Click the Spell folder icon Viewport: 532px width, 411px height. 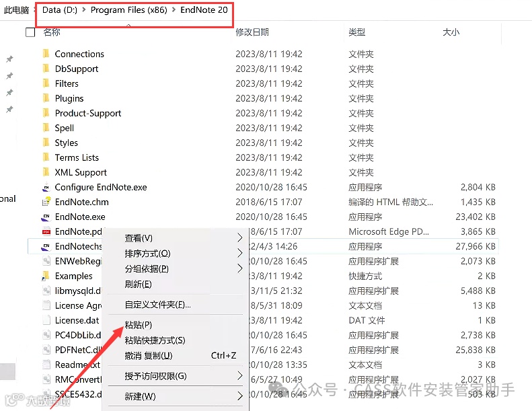tap(46, 128)
